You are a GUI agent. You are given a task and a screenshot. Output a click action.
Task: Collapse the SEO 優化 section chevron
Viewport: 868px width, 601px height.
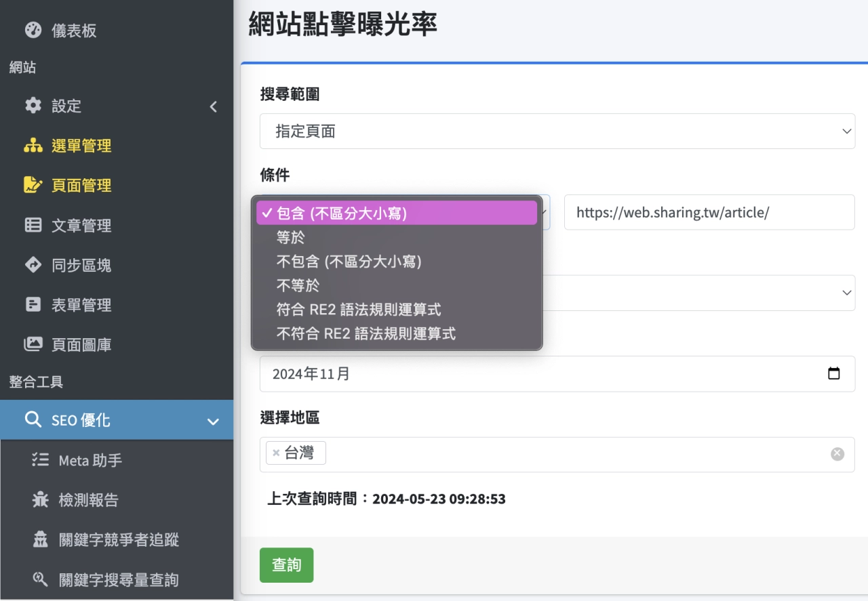click(x=213, y=421)
